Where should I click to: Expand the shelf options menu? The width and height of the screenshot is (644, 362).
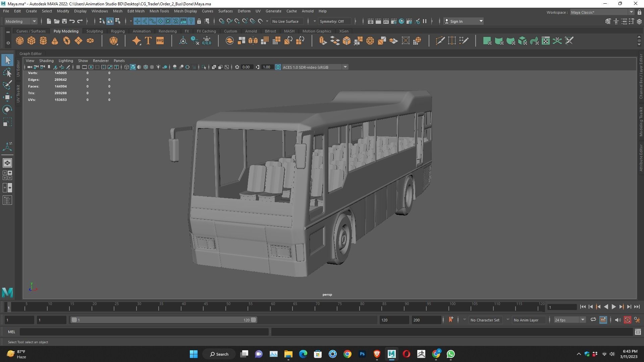click(8, 43)
